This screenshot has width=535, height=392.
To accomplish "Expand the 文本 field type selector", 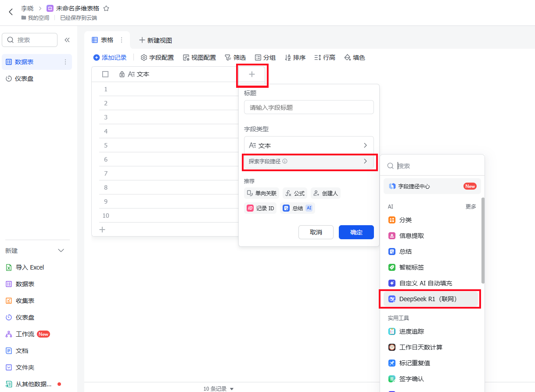I will coord(309,145).
